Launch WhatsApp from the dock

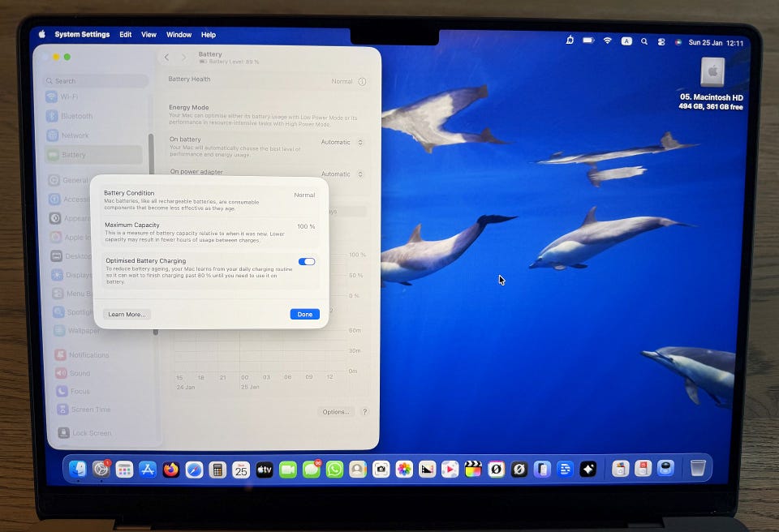[334, 470]
